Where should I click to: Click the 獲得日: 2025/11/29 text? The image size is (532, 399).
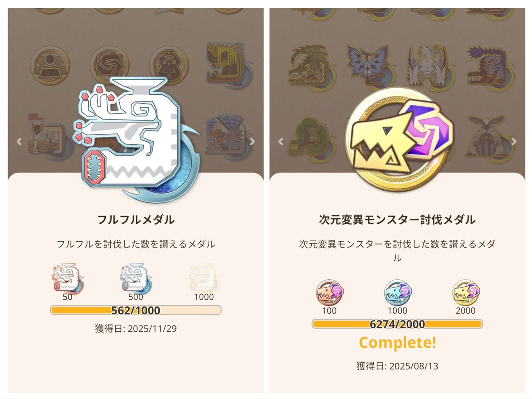point(136,329)
